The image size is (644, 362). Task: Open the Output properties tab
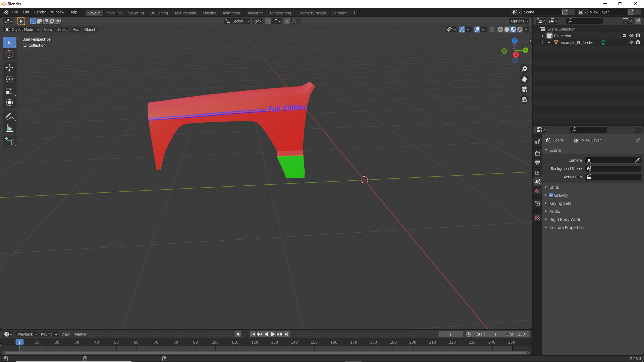click(538, 163)
